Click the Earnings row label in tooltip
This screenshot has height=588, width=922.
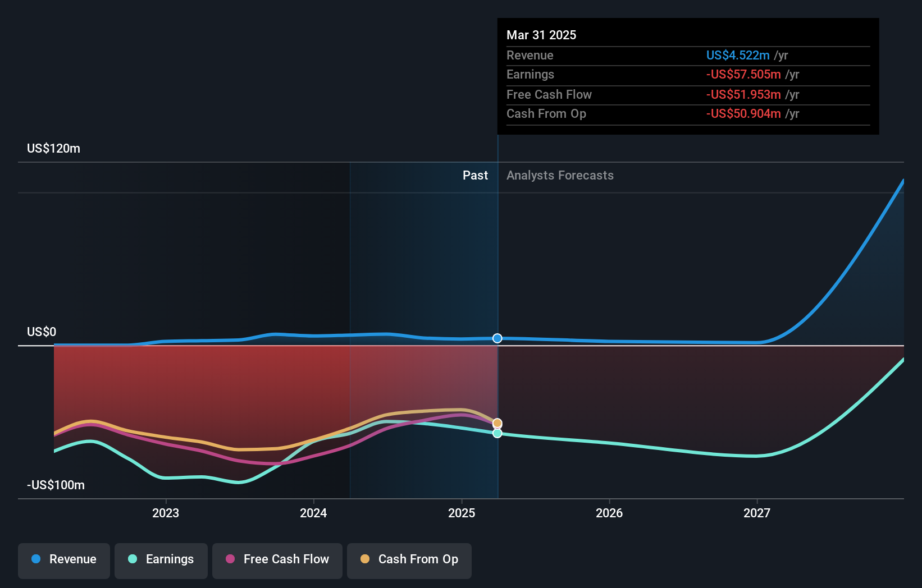(530, 75)
